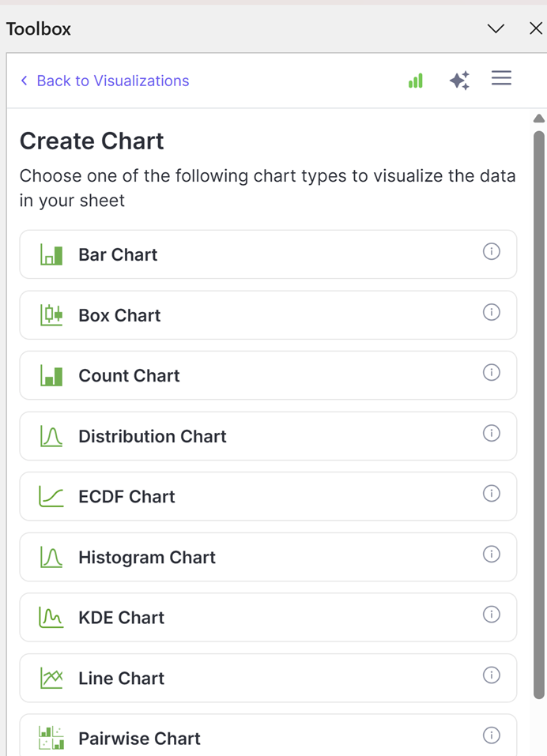Viewport: 547px width, 756px height.
Task: Collapse the Toolbox panel with chevron
Action: tap(496, 29)
